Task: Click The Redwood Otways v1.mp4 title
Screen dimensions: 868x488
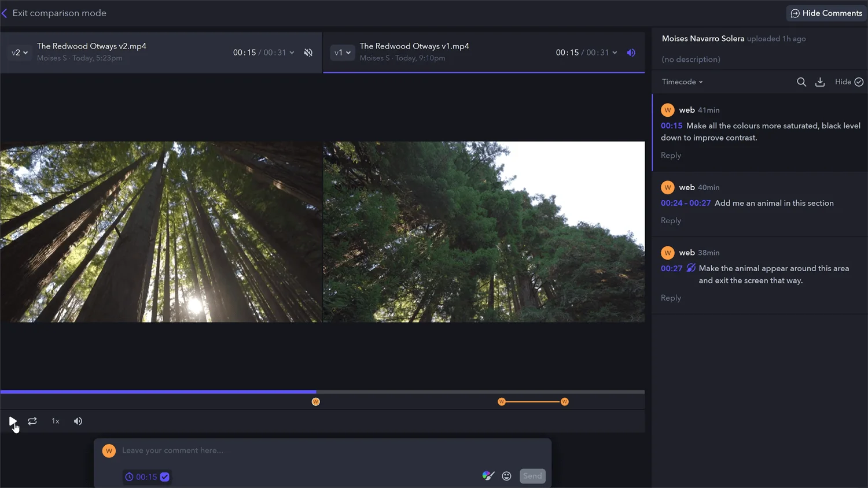Action: [414, 46]
